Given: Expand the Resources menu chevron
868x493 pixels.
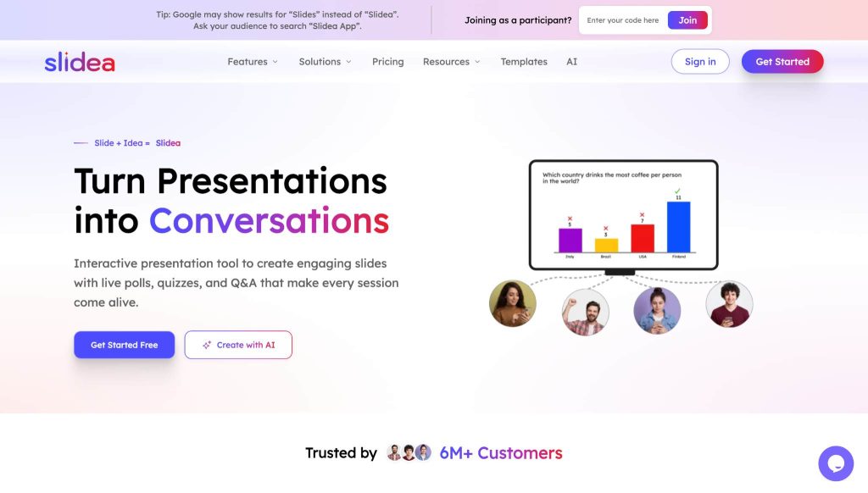Looking at the screenshot, I should click(x=477, y=62).
